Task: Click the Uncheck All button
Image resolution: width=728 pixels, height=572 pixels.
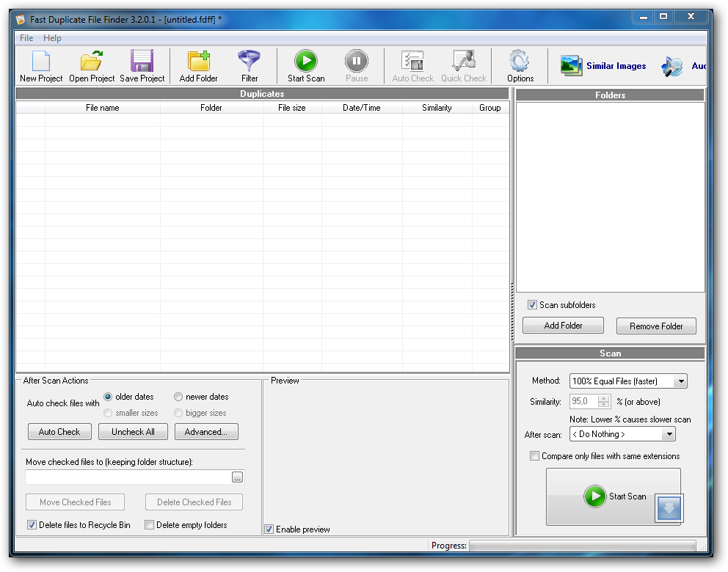Action: [x=133, y=431]
